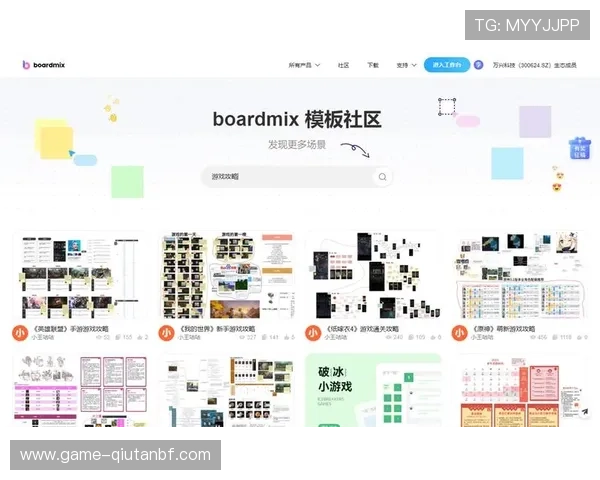Click the title 《原神》萌新游戏攻略
Image resolution: width=600 pixels, height=480 pixels.
click(x=504, y=329)
